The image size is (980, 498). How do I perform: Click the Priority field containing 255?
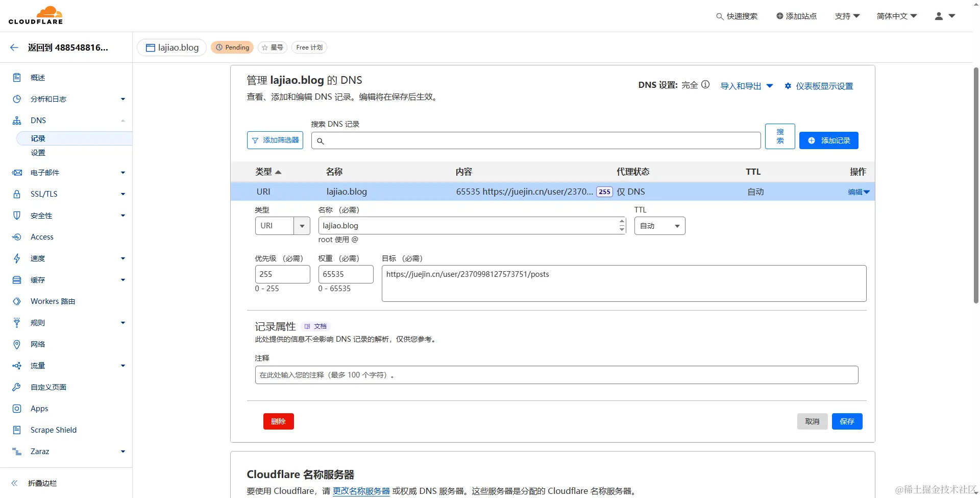(x=282, y=274)
